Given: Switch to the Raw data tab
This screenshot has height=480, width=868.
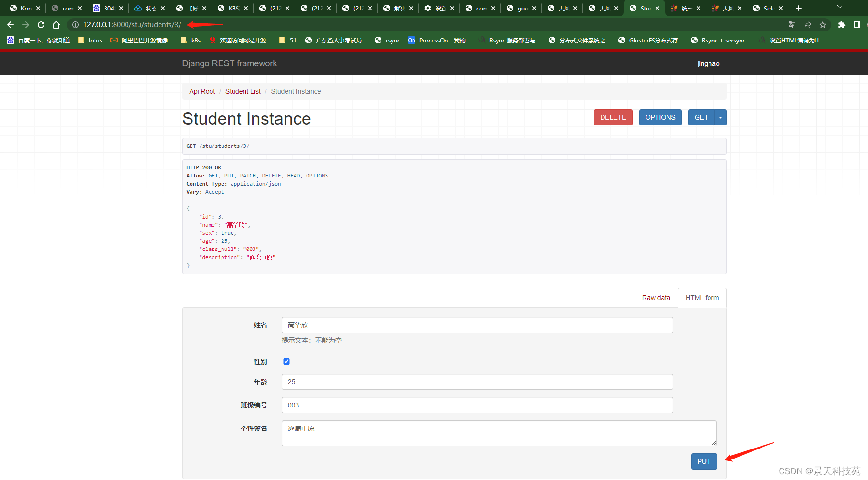Looking at the screenshot, I should point(656,298).
